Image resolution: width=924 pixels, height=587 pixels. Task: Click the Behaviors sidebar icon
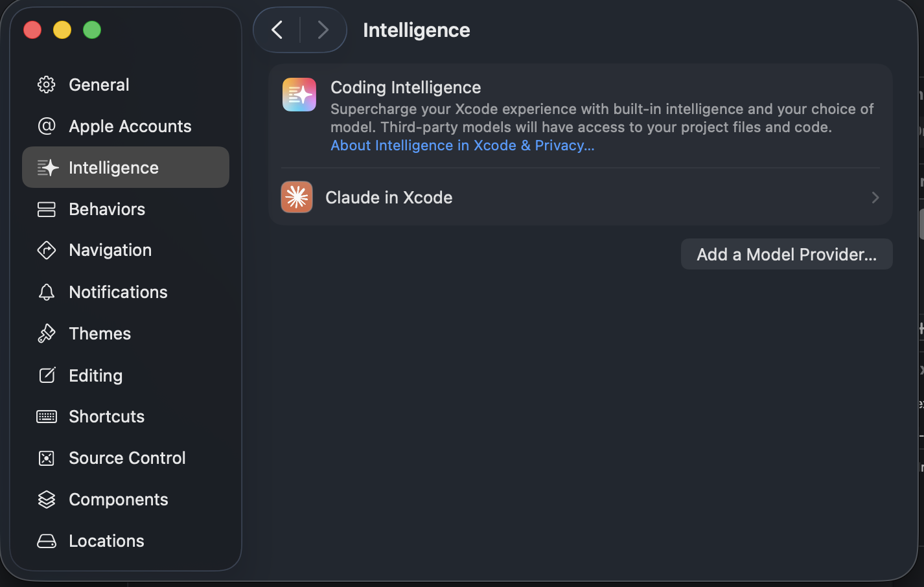click(47, 209)
